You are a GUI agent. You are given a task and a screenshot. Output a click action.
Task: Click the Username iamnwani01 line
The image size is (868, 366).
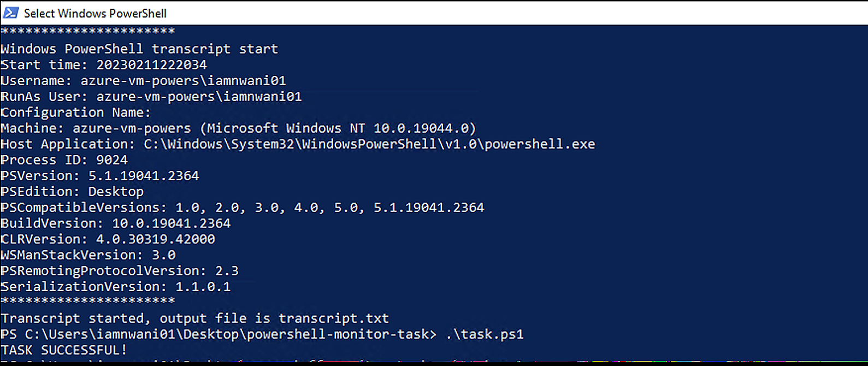click(142, 80)
